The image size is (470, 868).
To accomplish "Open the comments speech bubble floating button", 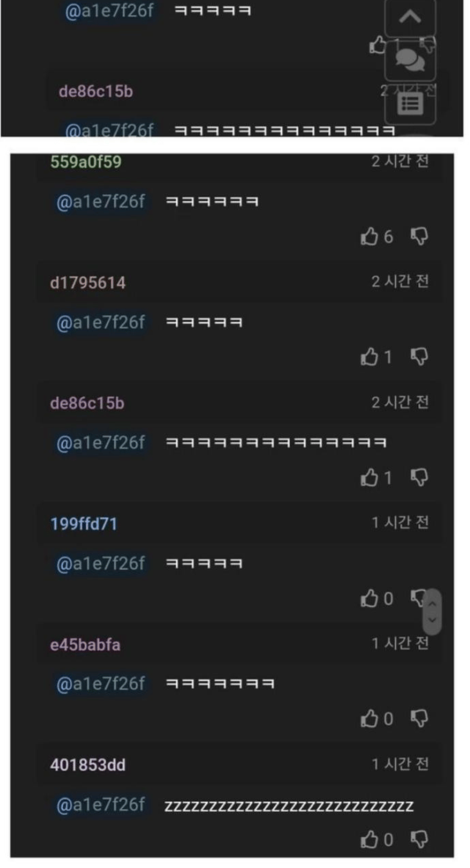I will (411, 59).
